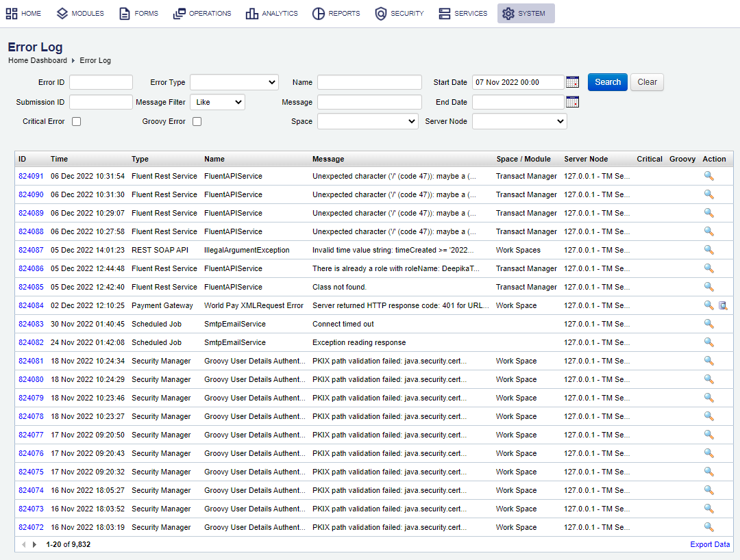Click magnifier icon for error 824091

pos(708,176)
